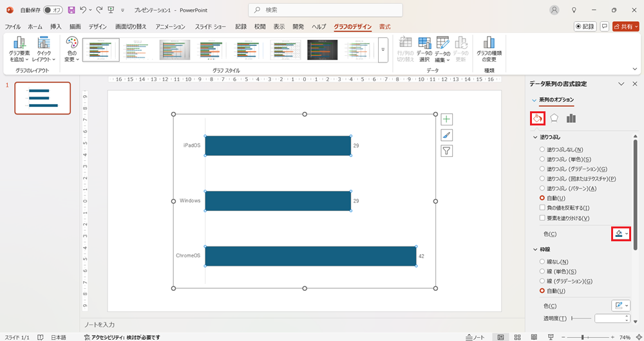Collapse 枠線 section
Screen dimensions: 644x341
(535, 250)
